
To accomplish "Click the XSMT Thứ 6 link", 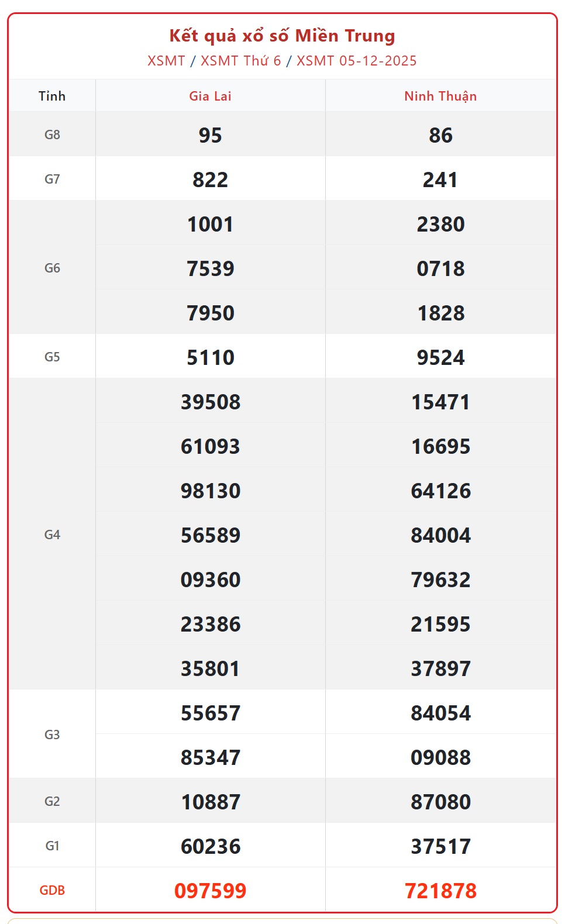I will pyautogui.click(x=240, y=61).
